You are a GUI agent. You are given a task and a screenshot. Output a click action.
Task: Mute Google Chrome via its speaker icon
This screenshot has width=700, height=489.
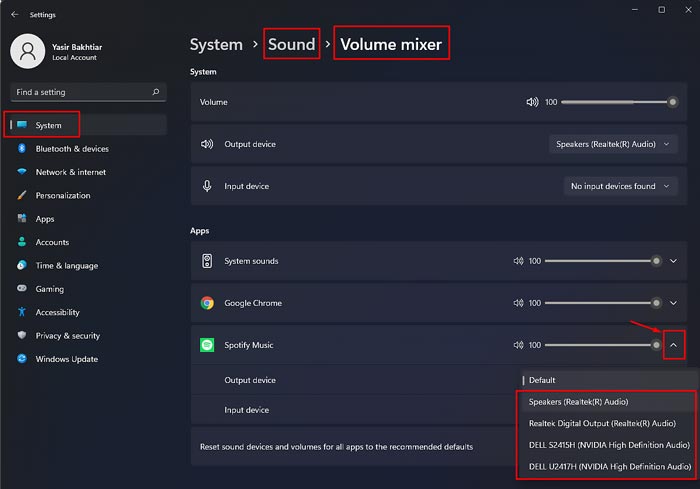[x=518, y=303]
